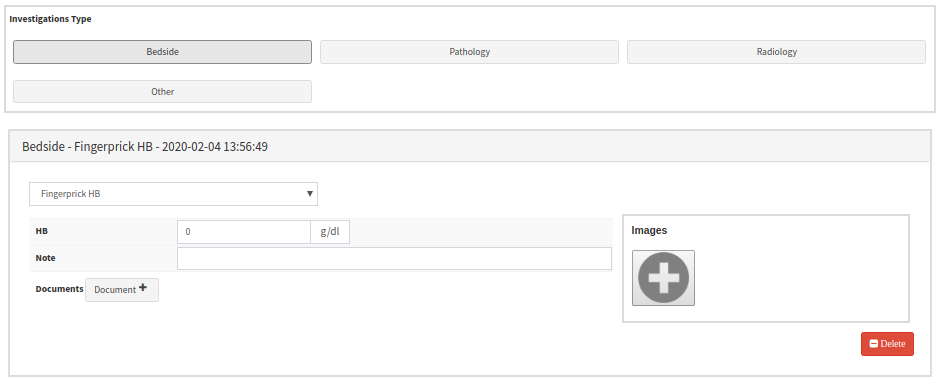Click the g/dl unit label
This screenshot has height=383, width=941.
(x=330, y=232)
